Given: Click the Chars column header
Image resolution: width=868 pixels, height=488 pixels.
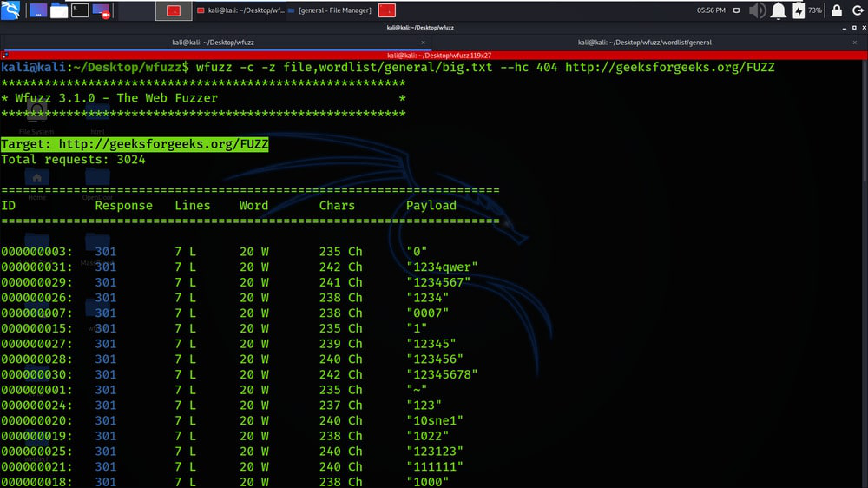Looking at the screenshot, I should point(337,206).
